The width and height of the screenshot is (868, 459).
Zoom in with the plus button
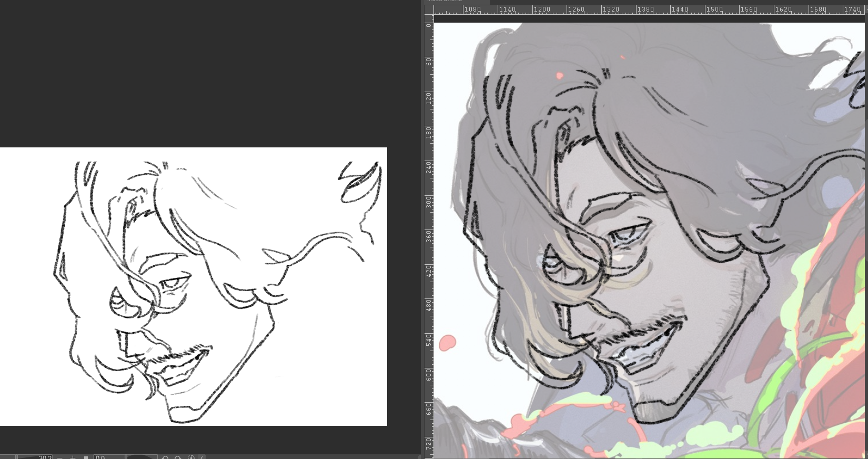pyautogui.click(x=73, y=457)
